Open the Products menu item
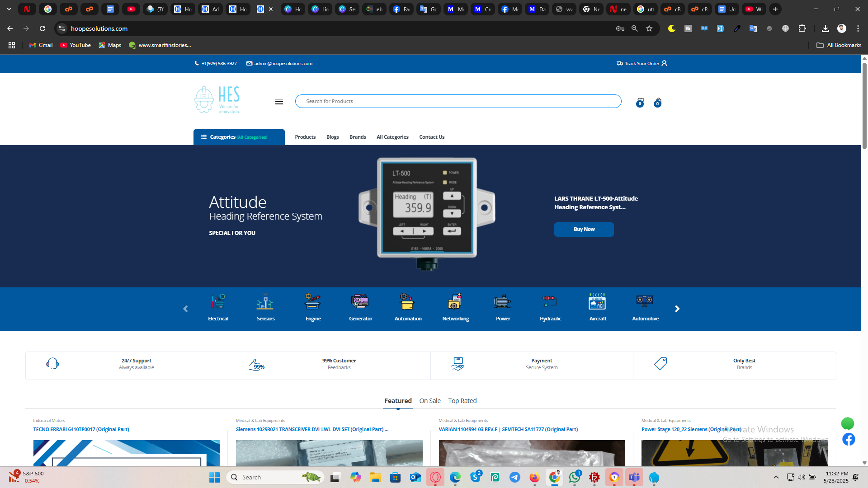The width and height of the screenshot is (868, 488). point(305,137)
